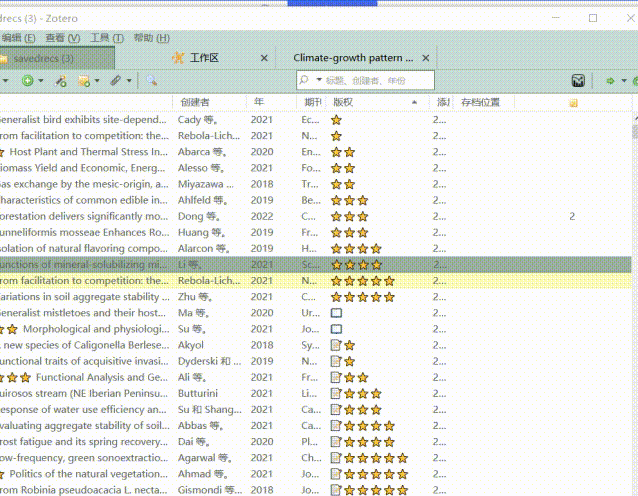
Task: Sort by the 版权 column header
Action: 343,102
